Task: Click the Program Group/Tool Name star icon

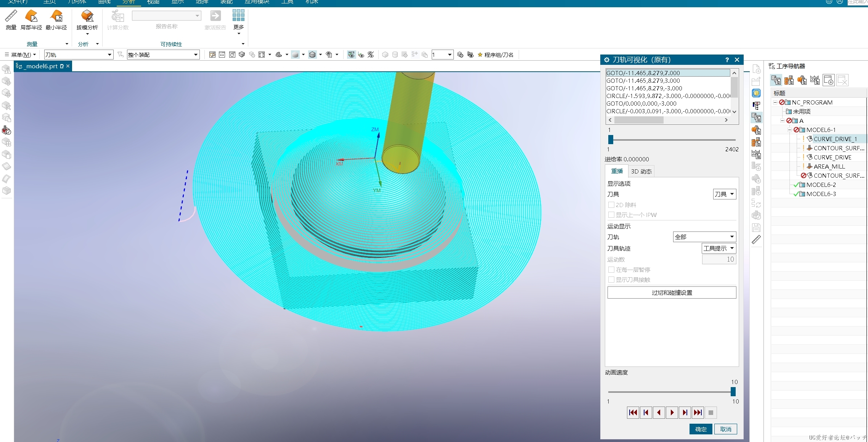Action: click(480, 55)
